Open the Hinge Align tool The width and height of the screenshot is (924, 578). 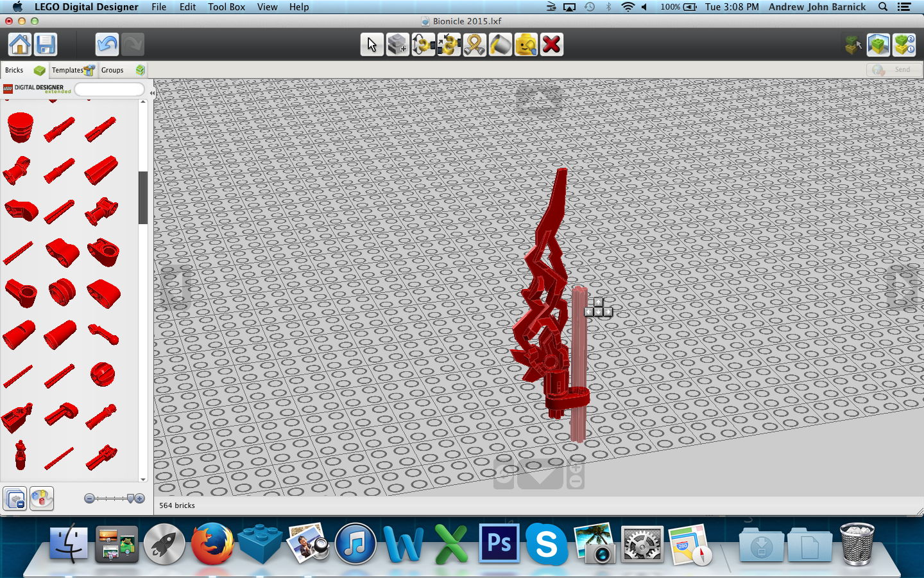pyautogui.click(x=449, y=45)
